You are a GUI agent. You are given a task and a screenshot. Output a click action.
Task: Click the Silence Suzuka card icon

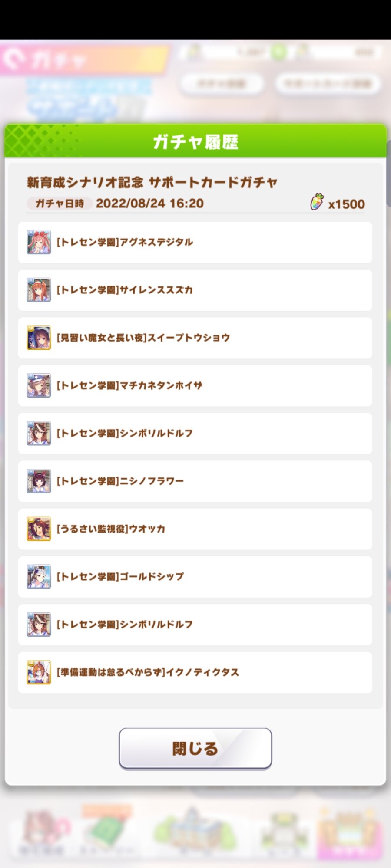pyautogui.click(x=39, y=290)
